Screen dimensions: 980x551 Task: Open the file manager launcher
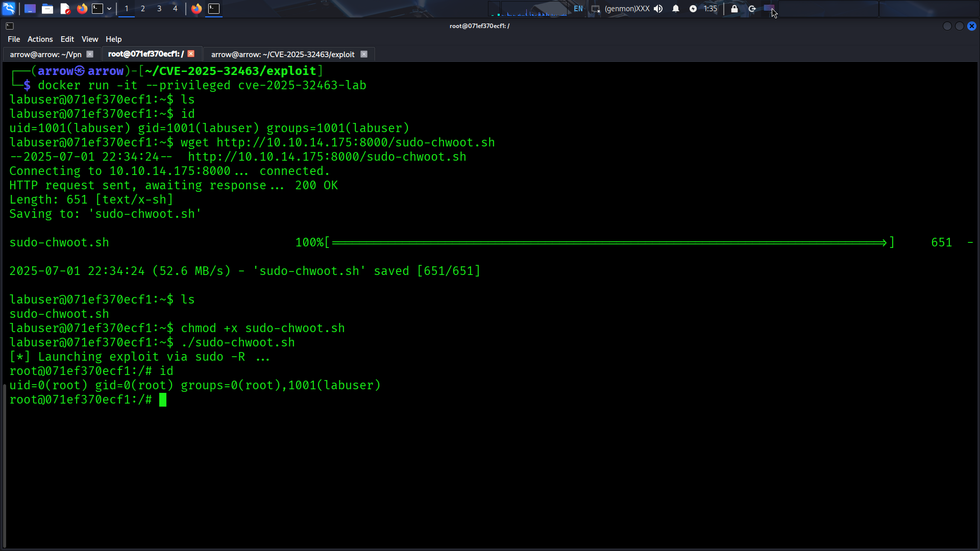47,9
